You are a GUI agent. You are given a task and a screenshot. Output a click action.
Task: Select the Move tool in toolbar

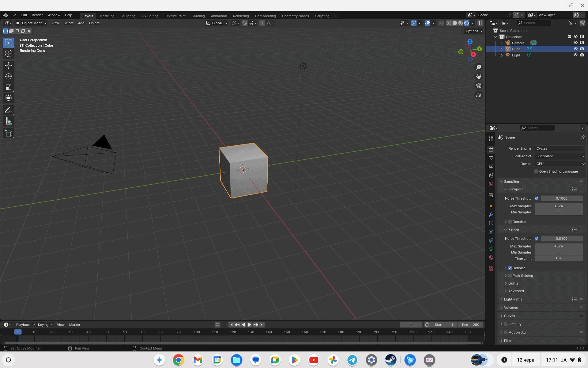(9, 65)
